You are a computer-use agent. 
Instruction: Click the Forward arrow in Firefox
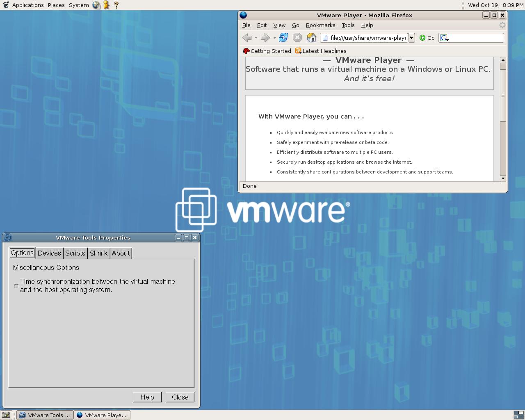point(265,38)
